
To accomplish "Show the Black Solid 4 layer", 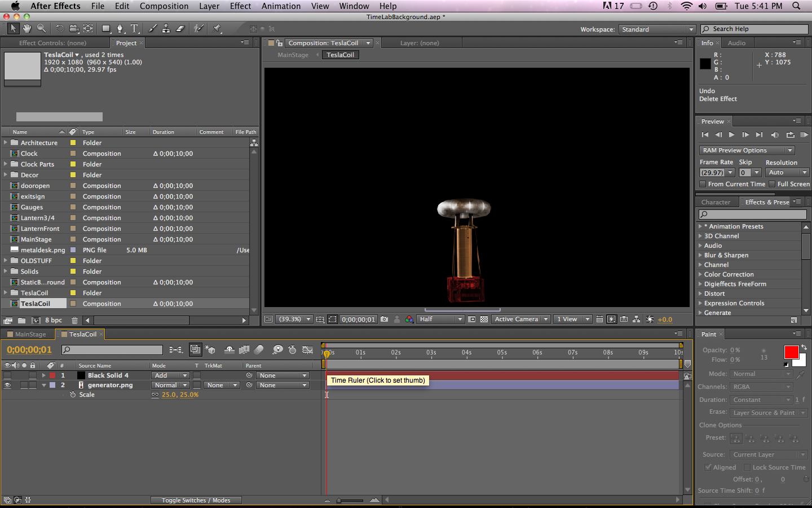I will (7, 375).
